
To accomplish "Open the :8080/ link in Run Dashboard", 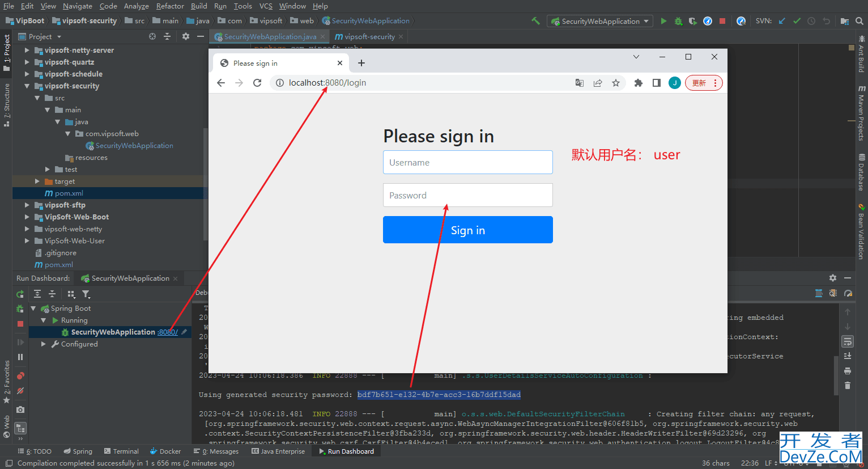I will pyautogui.click(x=168, y=332).
